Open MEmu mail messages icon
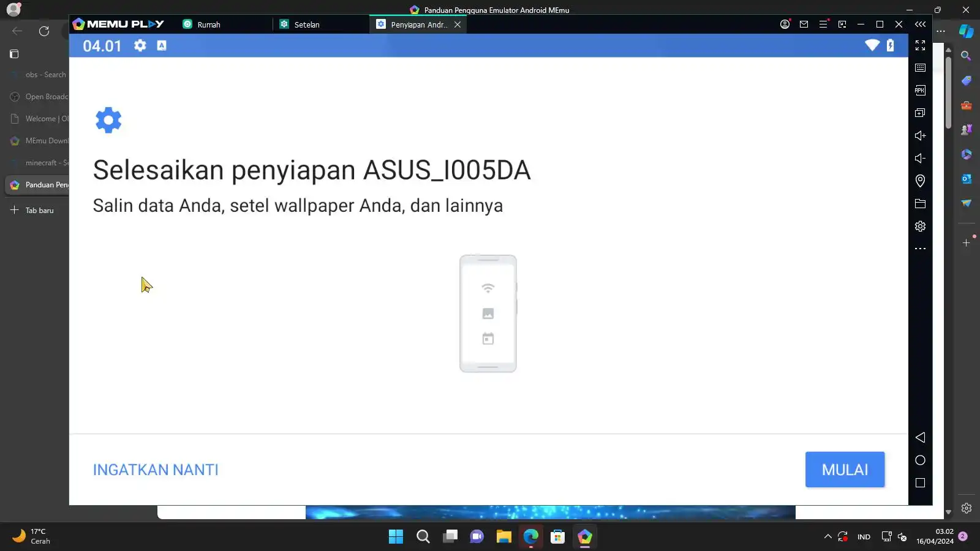This screenshot has height=551, width=980. [804, 24]
